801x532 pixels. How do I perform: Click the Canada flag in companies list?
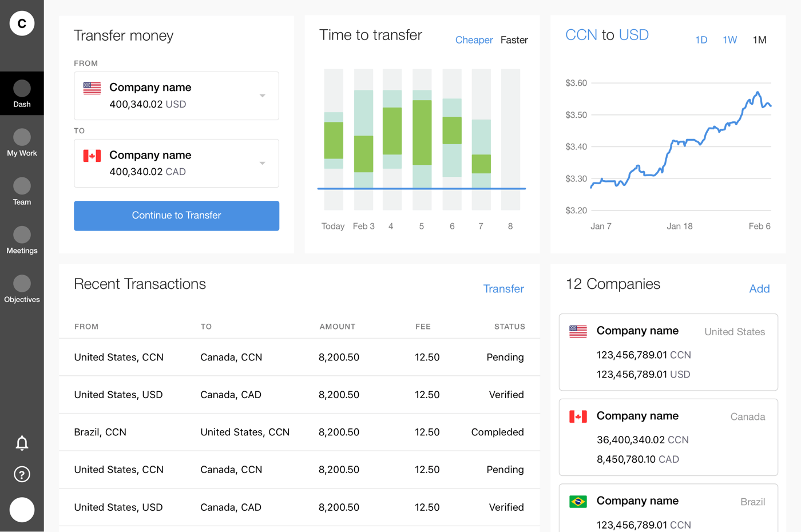point(578,416)
